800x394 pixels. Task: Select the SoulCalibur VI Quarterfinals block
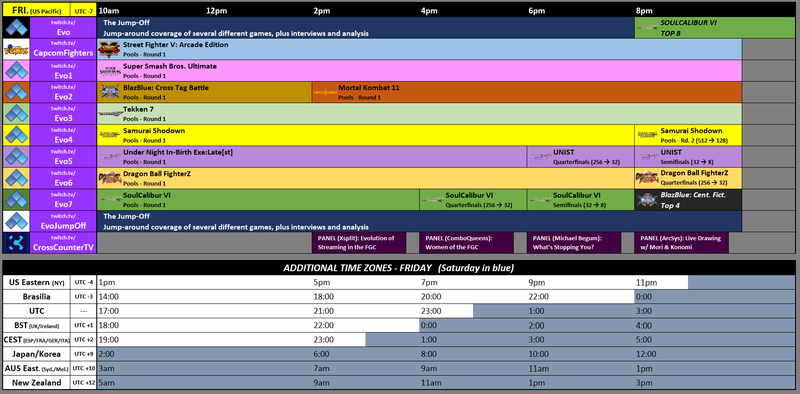[x=473, y=200]
